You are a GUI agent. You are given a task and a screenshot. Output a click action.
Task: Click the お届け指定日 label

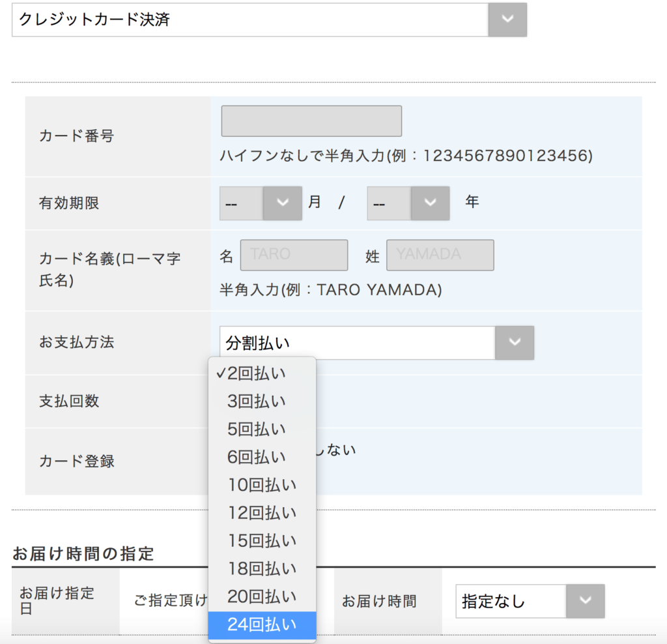[57, 600]
